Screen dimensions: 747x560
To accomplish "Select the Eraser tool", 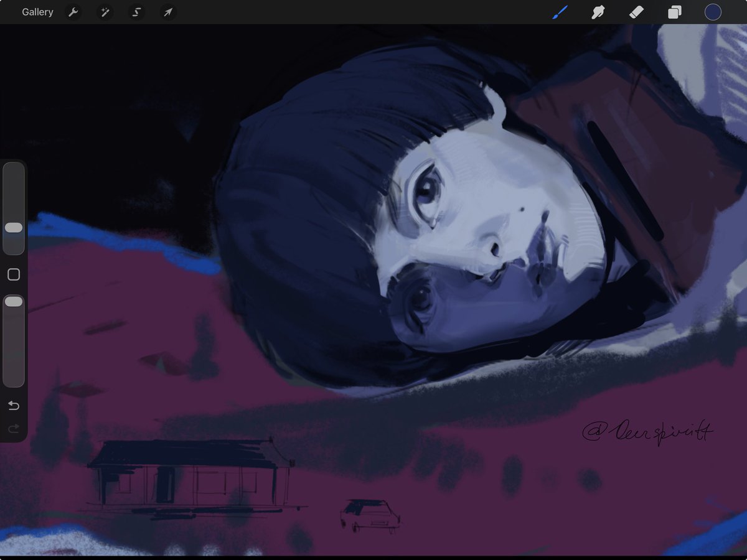I will pos(636,12).
